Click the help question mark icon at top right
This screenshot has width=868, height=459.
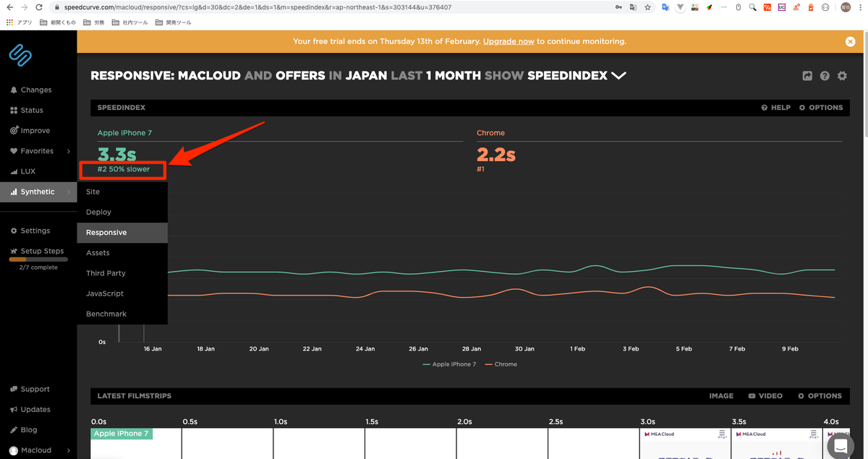pyautogui.click(x=825, y=76)
